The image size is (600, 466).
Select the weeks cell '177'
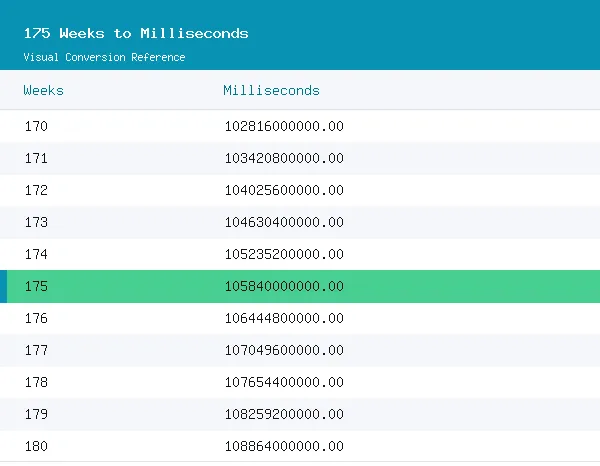pyautogui.click(x=36, y=350)
